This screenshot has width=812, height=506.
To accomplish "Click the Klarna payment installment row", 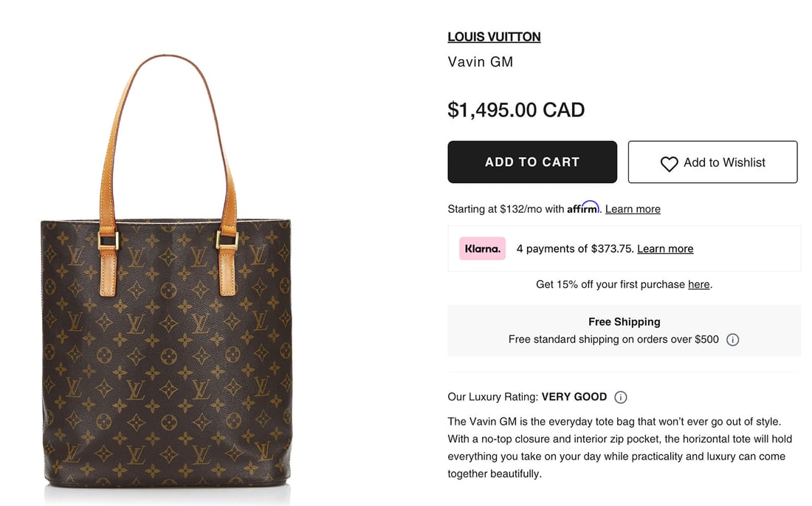I will point(624,248).
